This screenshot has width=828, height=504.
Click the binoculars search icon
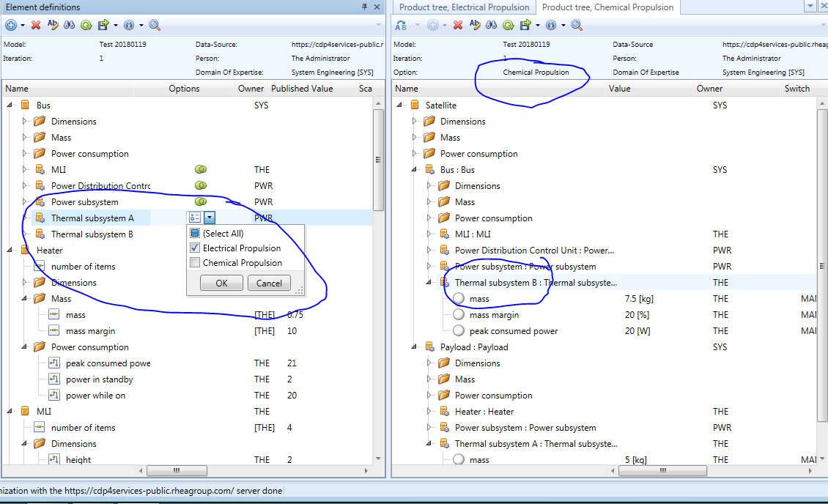[69, 24]
